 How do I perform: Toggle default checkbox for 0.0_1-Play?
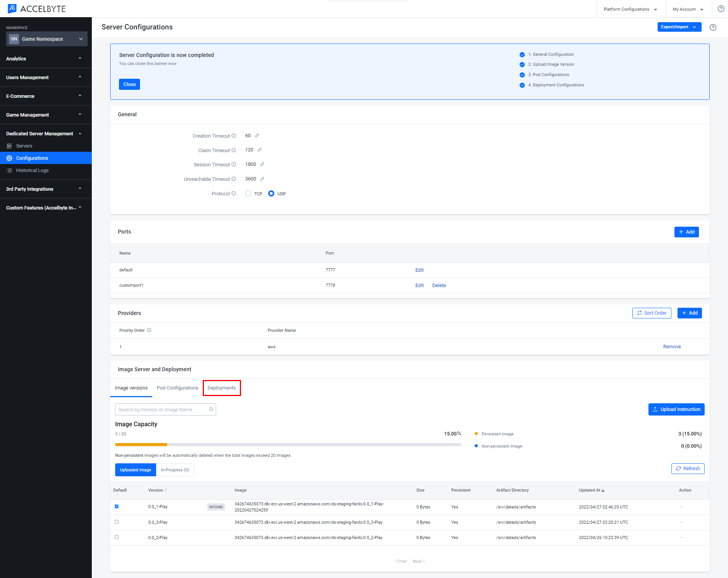click(117, 507)
